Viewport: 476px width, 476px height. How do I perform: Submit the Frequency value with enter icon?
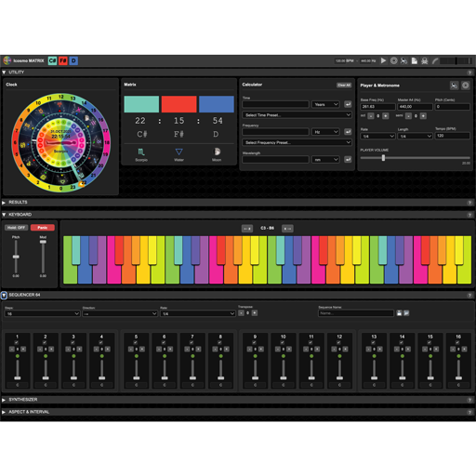pyautogui.click(x=348, y=132)
